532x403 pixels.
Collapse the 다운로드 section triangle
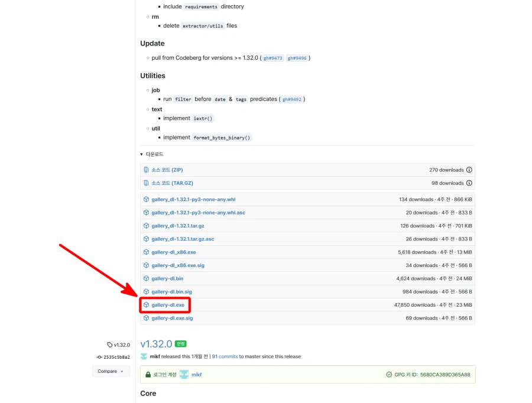[x=141, y=154]
